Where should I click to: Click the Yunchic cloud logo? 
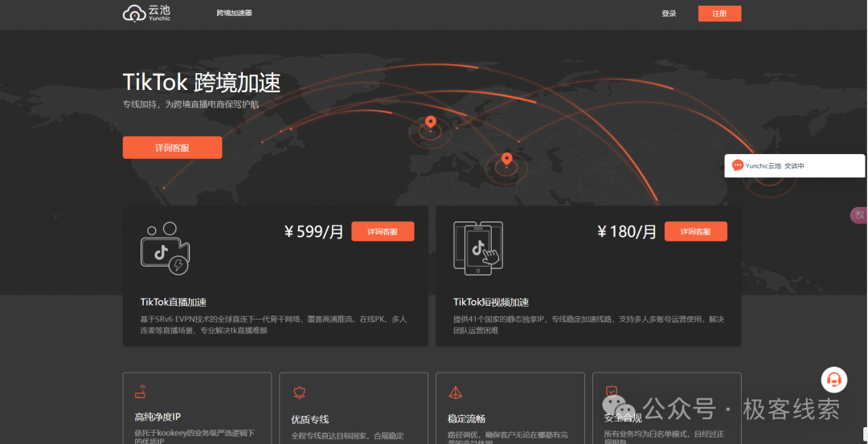[146, 13]
